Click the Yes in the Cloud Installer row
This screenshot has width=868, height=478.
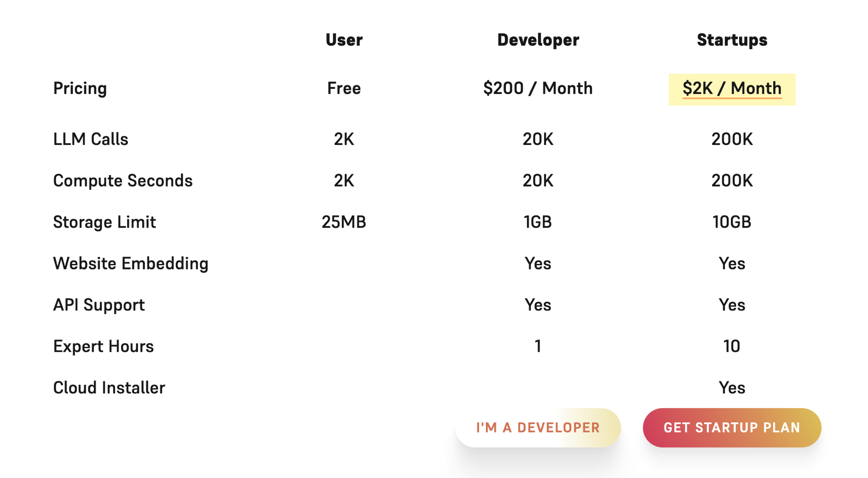[x=732, y=388]
